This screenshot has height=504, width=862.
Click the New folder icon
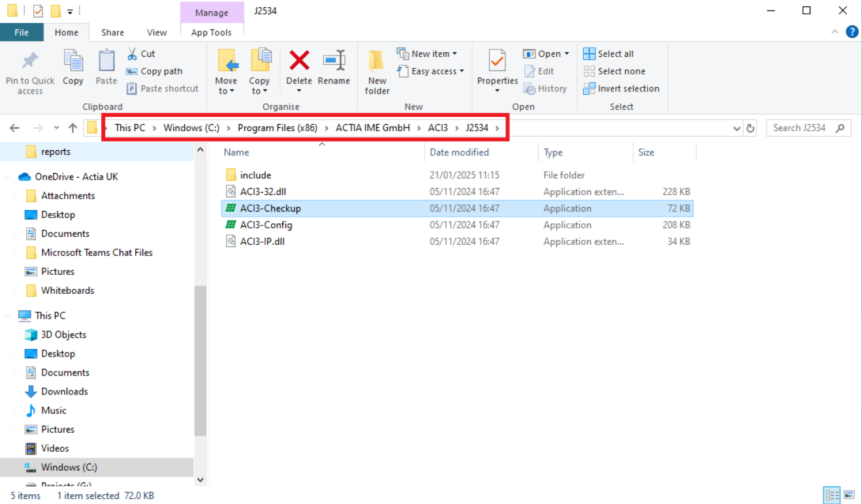pyautogui.click(x=377, y=61)
